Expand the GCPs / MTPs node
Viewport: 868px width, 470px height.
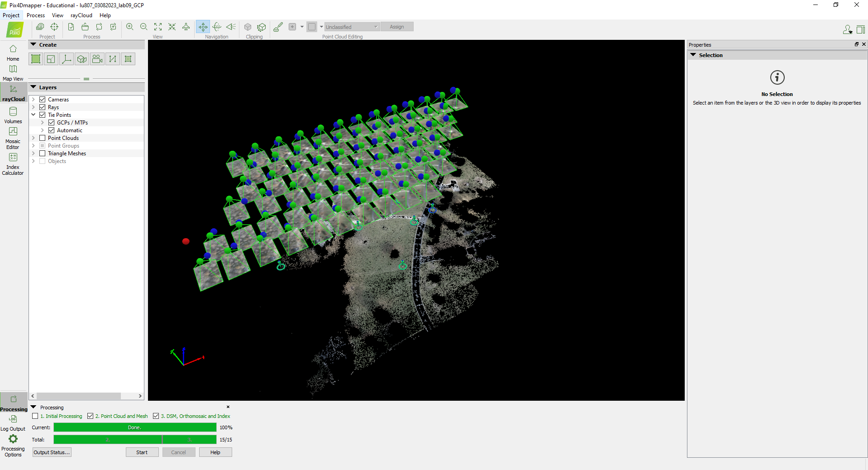click(43, 123)
